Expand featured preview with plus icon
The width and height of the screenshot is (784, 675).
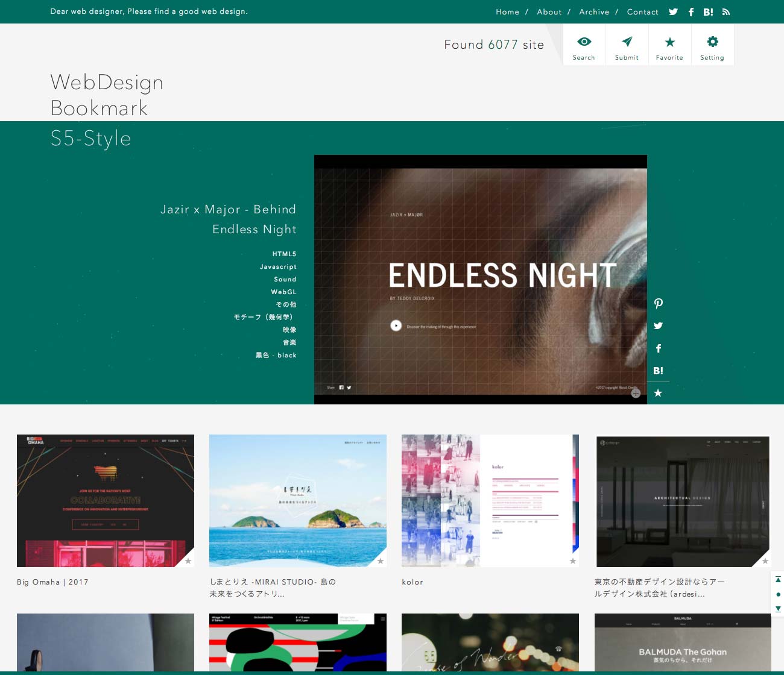click(x=636, y=393)
